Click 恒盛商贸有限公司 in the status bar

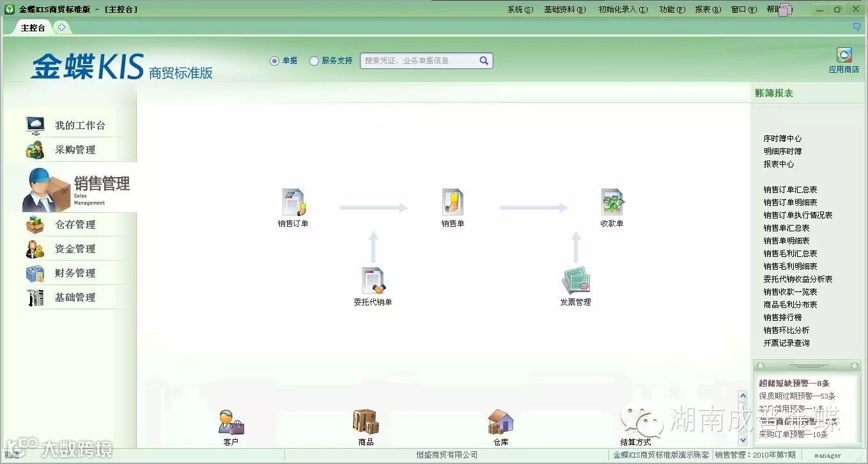447,455
